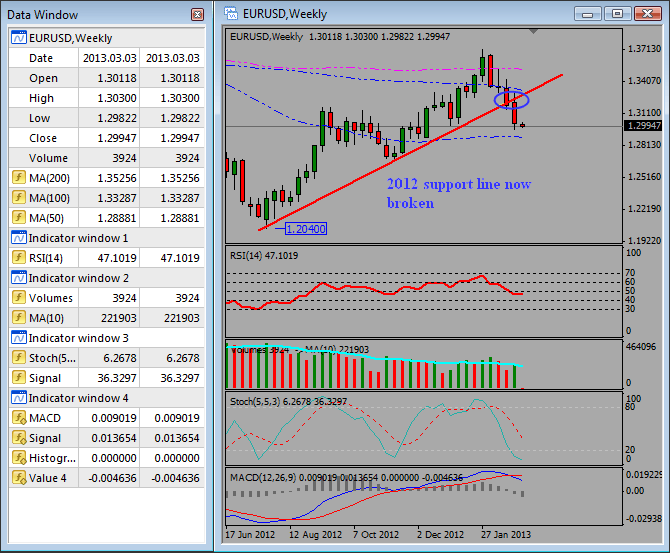Screen dimensions: 670x553
Task: Click the RSI(14) indicator icon
Action: point(18,257)
